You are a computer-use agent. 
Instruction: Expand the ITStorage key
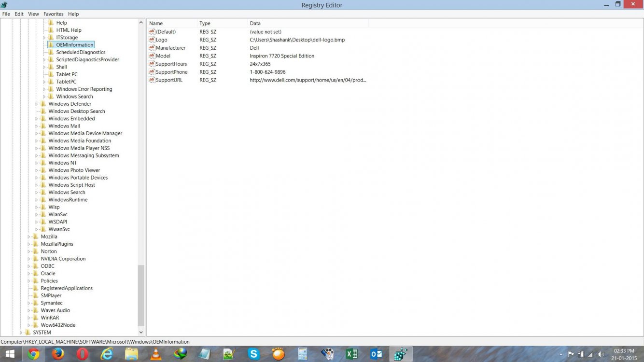click(44, 38)
